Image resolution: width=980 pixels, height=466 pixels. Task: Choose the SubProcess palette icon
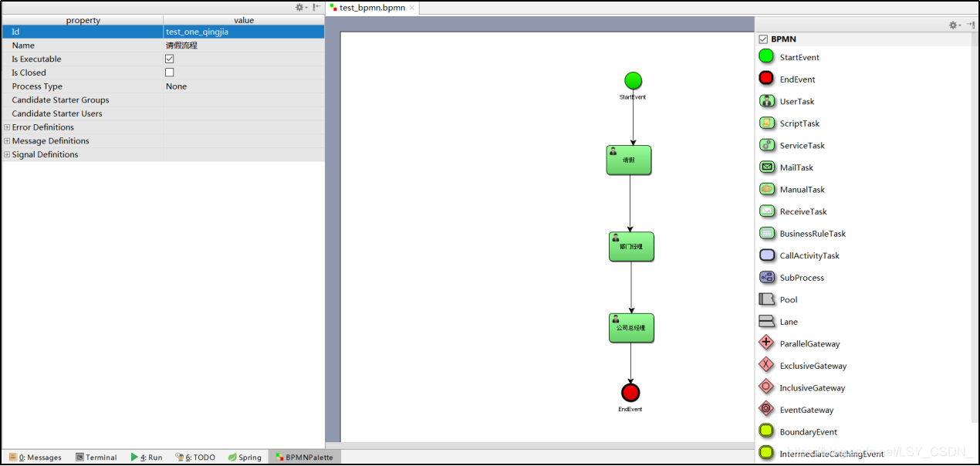pyautogui.click(x=767, y=277)
